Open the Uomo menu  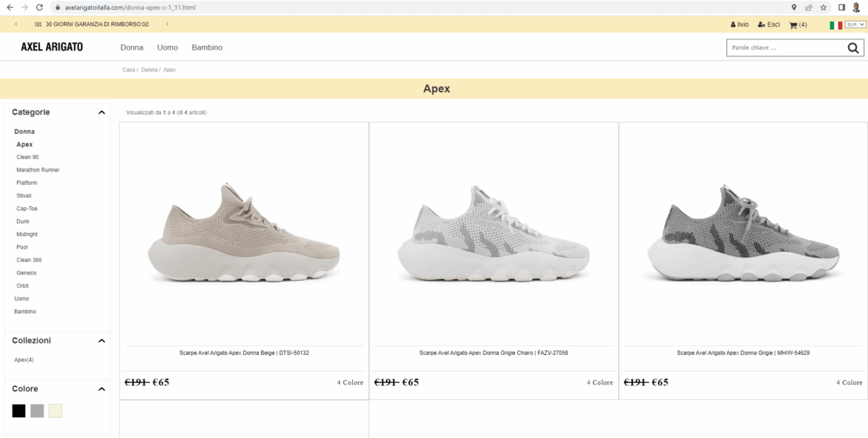coord(168,48)
